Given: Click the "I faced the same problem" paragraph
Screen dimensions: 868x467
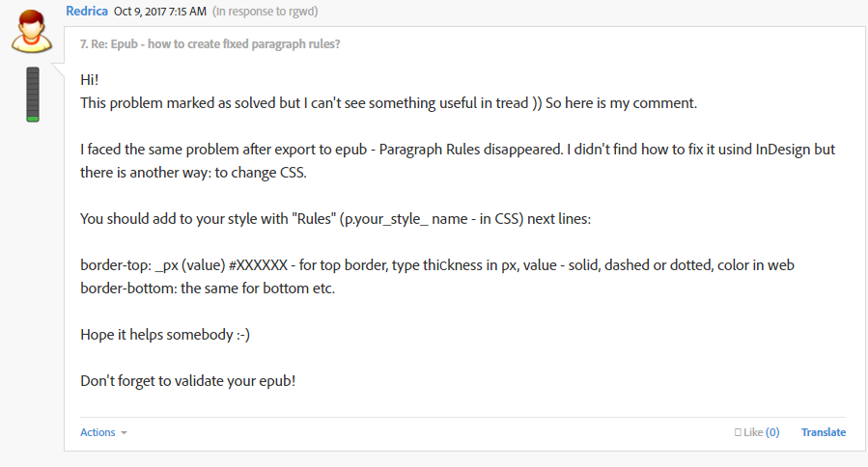Looking at the screenshot, I should [x=458, y=161].
